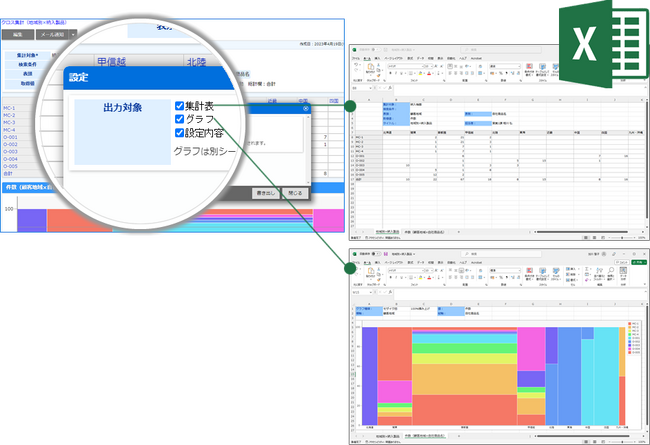The height and width of the screenshot is (445, 650).
Task: Toggle AutoSave in the upper Excel window
Action: pos(376,49)
